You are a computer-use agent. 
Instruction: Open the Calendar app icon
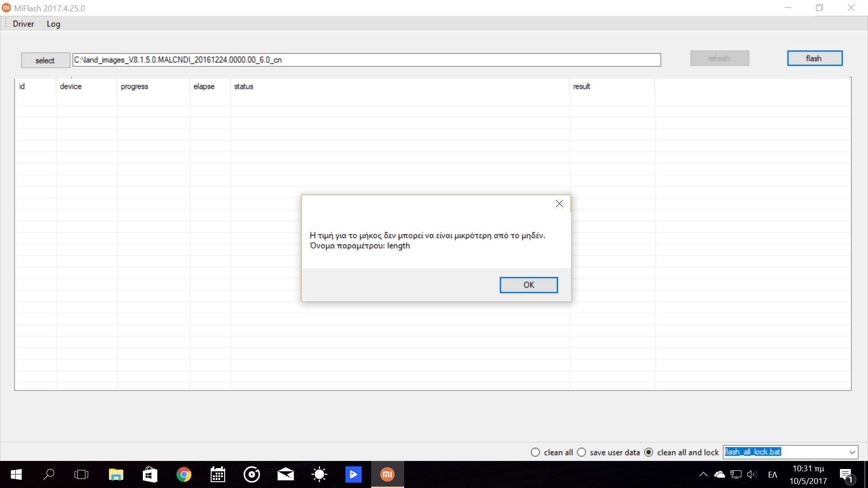[x=218, y=474]
